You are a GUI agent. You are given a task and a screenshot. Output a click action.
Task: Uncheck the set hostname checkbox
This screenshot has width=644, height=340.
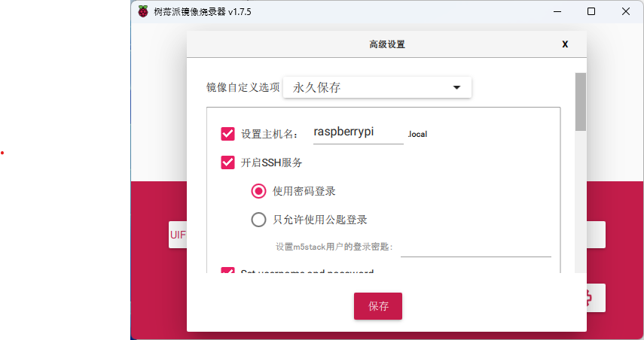pyautogui.click(x=227, y=134)
